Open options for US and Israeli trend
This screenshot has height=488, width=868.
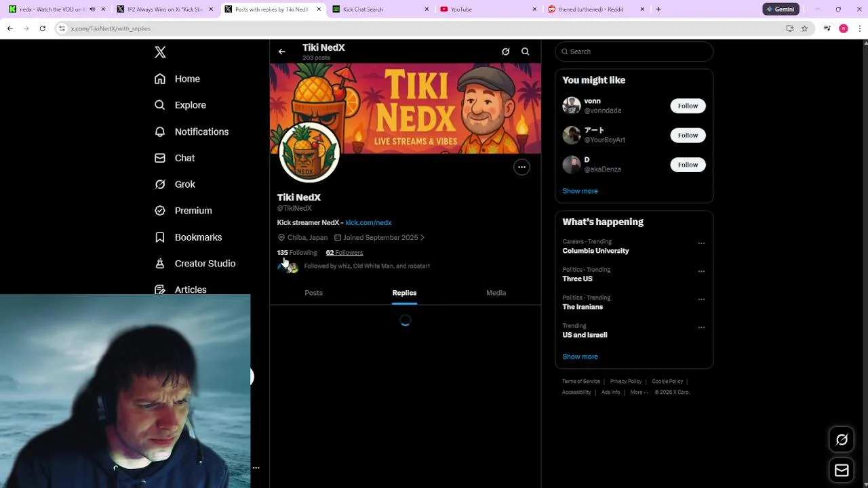701,327
